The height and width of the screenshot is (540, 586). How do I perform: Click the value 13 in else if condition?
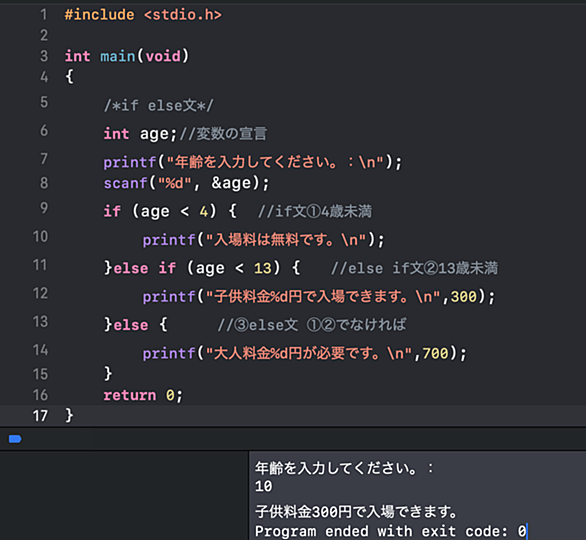pos(263,268)
